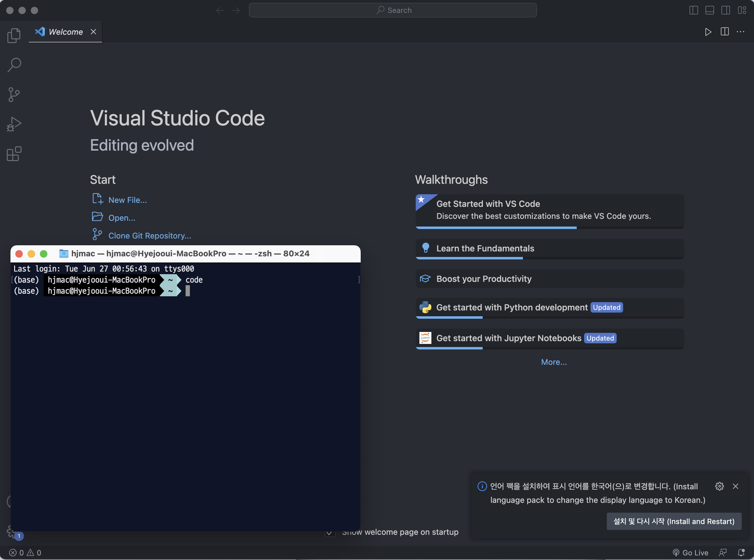Open notification gear settings menu
754x560 pixels.
(720, 486)
